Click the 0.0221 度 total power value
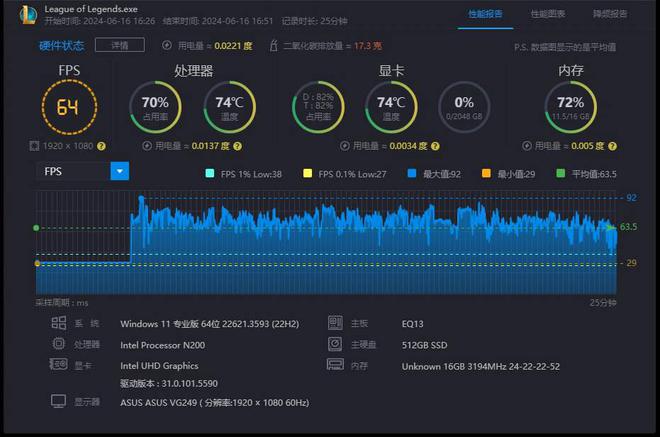This screenshot has width=660, height=437. coord(233,45)
